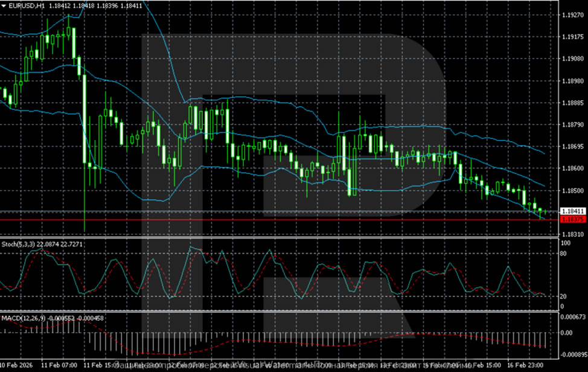Image resolution: width=588 pixels, height=372 pixels.
Task: Click the MACD 0.00 zero level label
Action: point(567,333)
